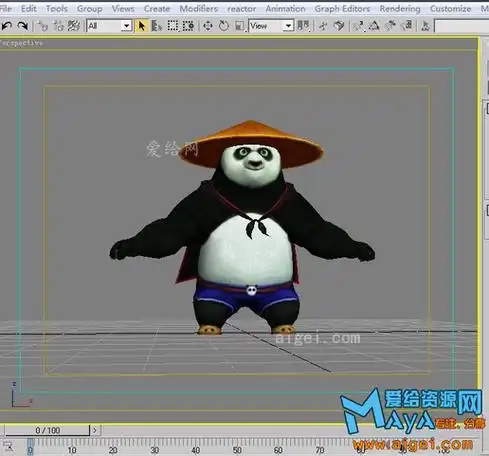Click frame 40 on the track bar
The height and width of the screenshot is (456, 489).
196,450
